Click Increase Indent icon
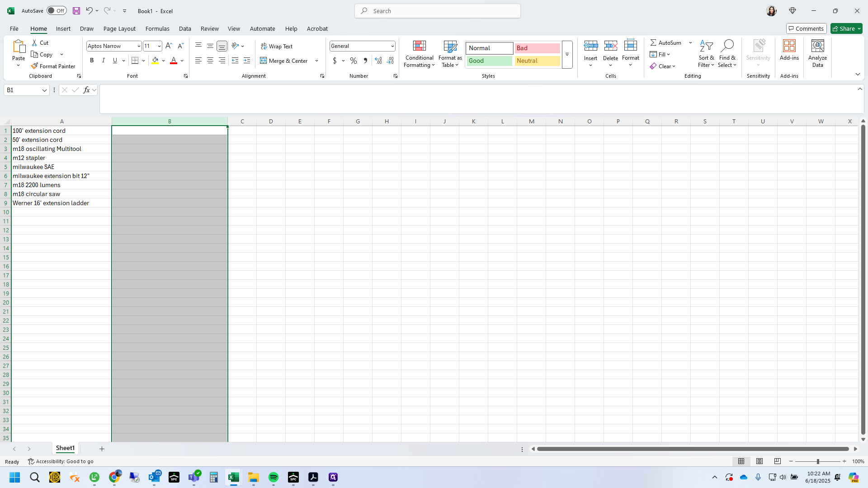The image size is (868, 488). point(247,61)
